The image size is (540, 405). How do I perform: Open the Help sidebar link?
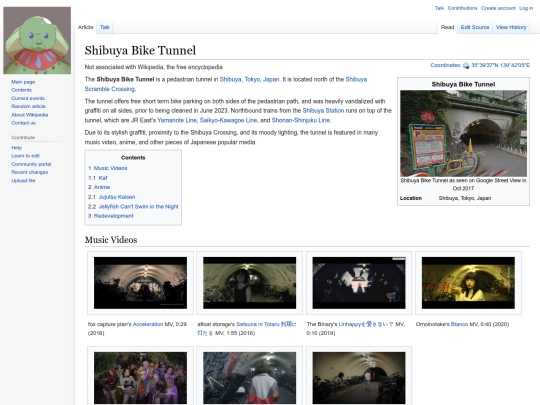coord(17,148)
